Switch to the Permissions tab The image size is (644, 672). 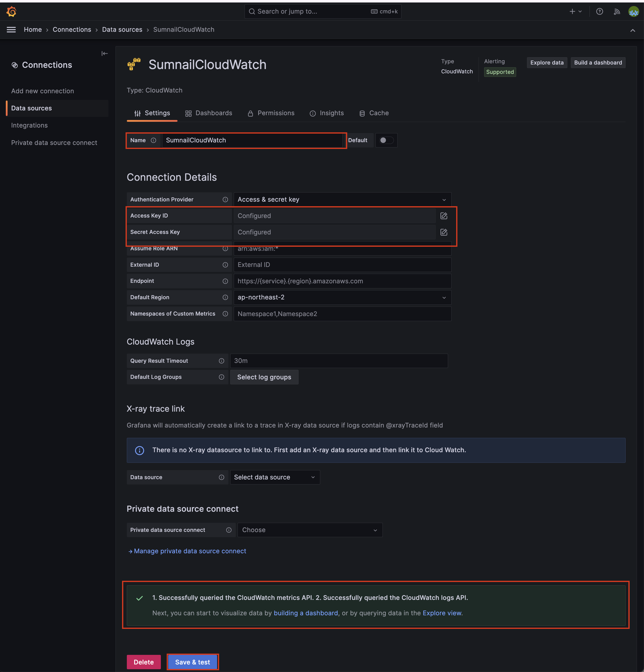coord(271,113)
